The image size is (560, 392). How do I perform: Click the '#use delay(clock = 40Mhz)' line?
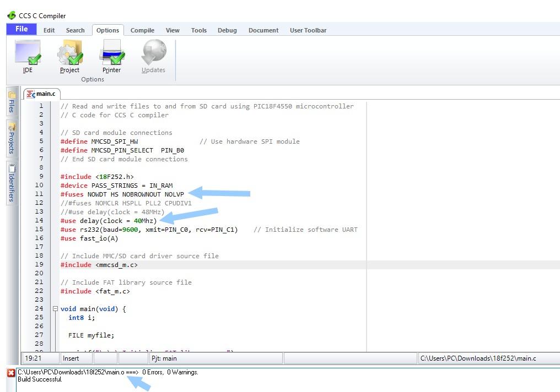pyautogui.click(x=109, y=221)
